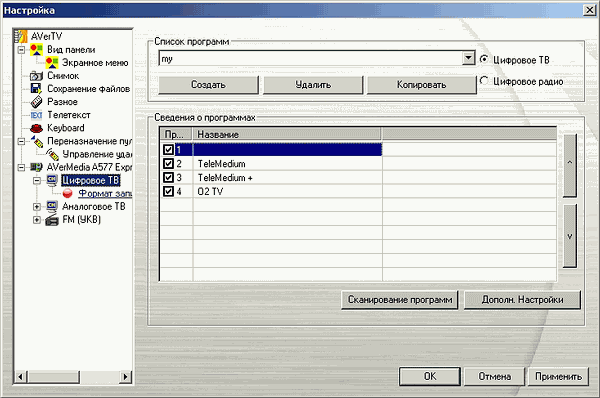This screenshot has height=398, width=600.
Task: Click the Телетекст TEXT icon
Action: pos(36,115)
